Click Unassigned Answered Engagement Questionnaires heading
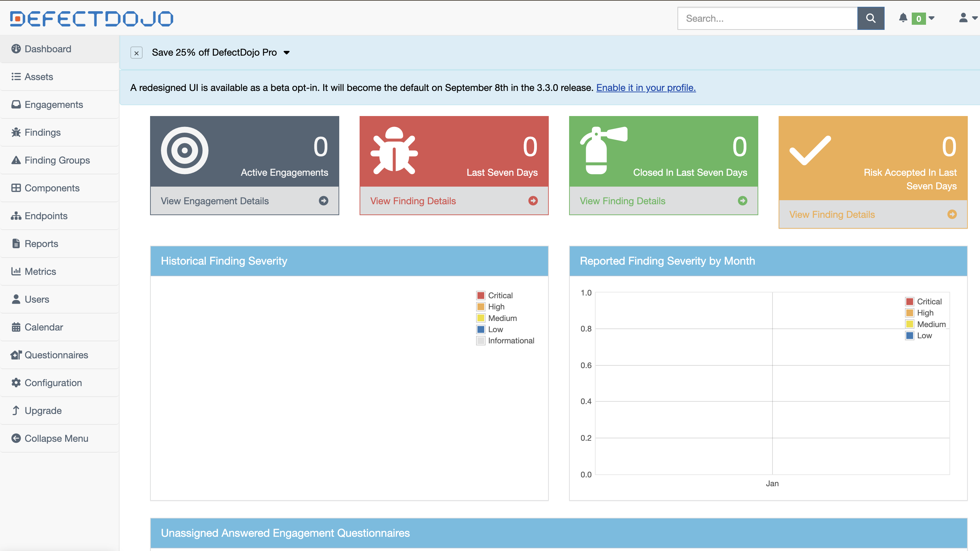This screenshot has height=551, width=980. 285,533
